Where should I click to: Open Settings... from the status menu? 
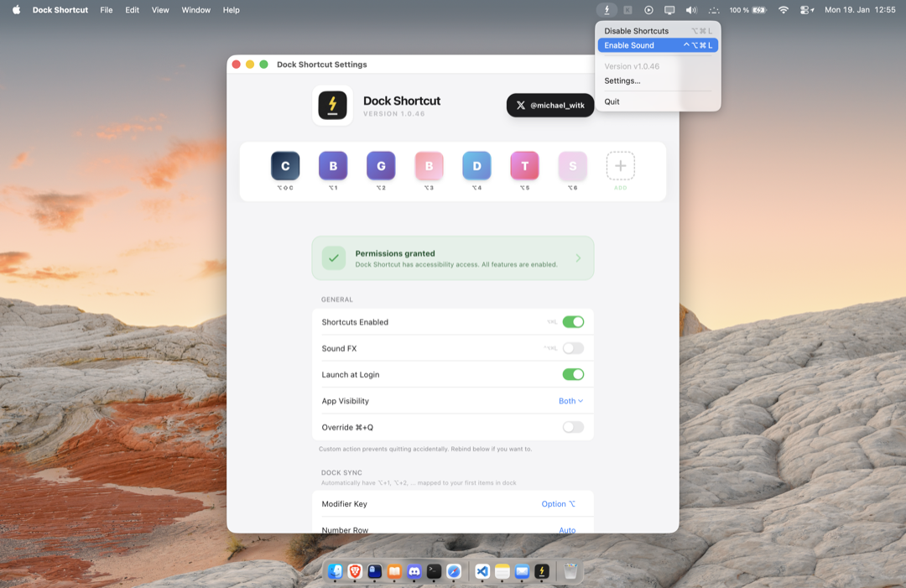pos(658,81)
